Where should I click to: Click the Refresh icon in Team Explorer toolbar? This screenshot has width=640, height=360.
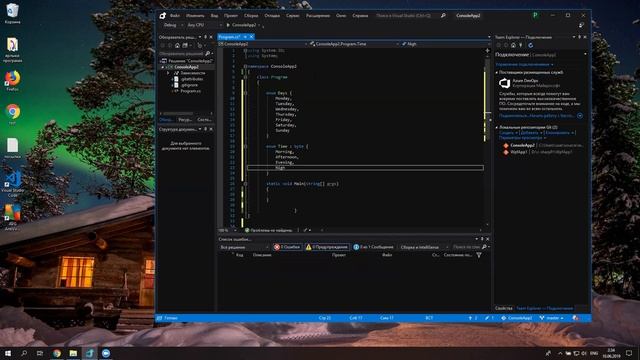(530, 45)
